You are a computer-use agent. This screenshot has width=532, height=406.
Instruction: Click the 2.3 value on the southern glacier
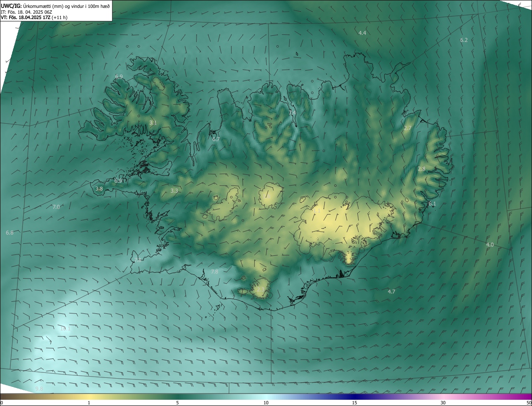click(x=261, y=289)
